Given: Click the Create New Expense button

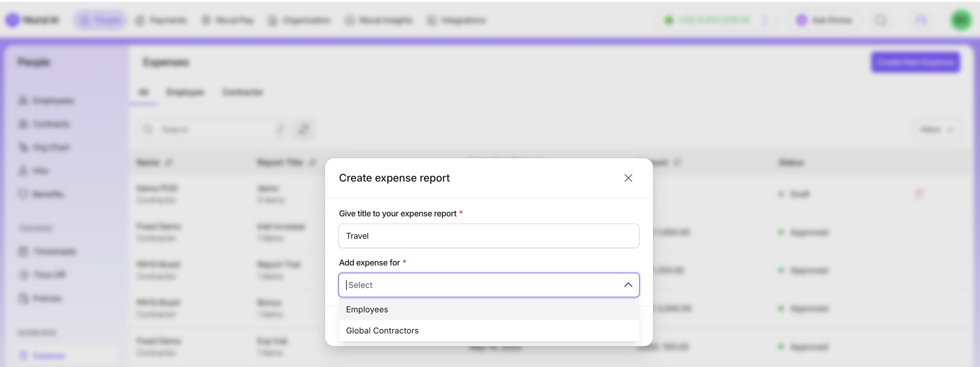Looking at the screenshot, I should tap(915, 62).
